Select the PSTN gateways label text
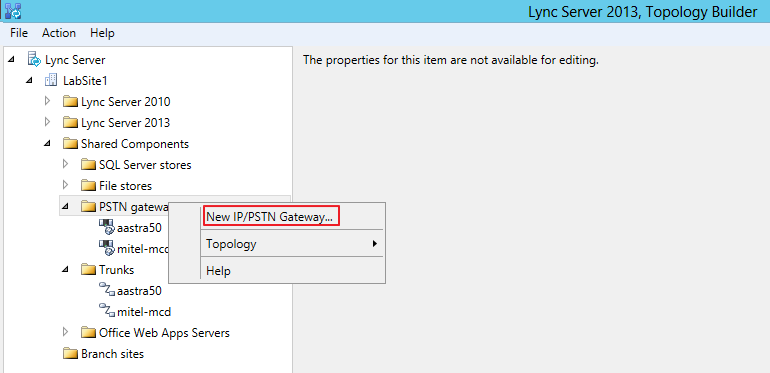The image size is (770, 373). coord(134,207)
